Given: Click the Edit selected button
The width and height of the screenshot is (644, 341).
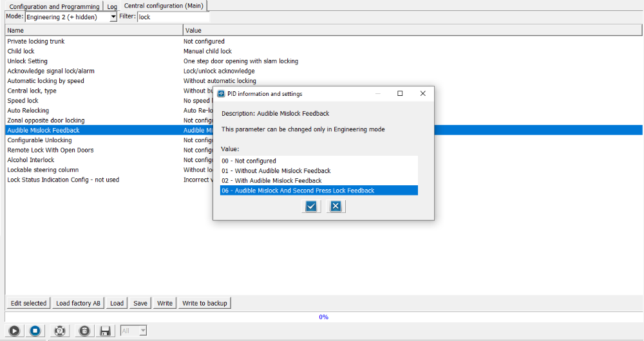Looking at the screenshot, I should coord(28,303).
